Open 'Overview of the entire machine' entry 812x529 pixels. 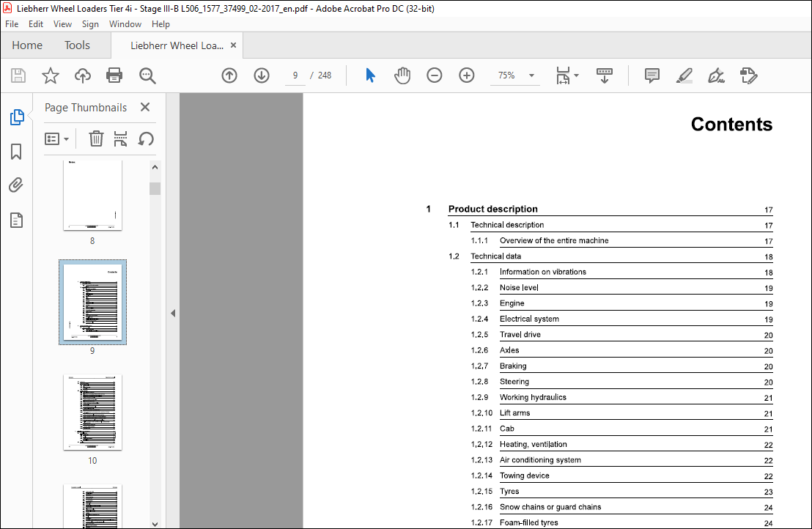pos(554,241)
